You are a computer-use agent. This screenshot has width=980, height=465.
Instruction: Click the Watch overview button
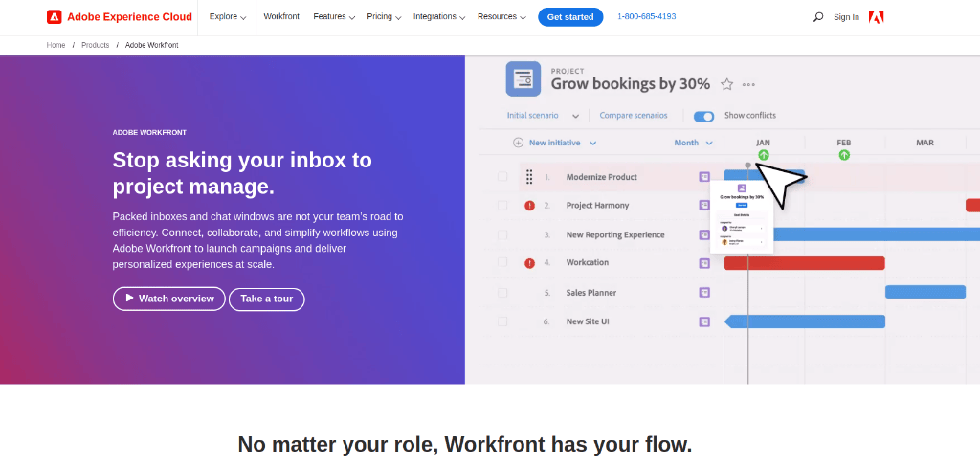click(x=168, y=299)
